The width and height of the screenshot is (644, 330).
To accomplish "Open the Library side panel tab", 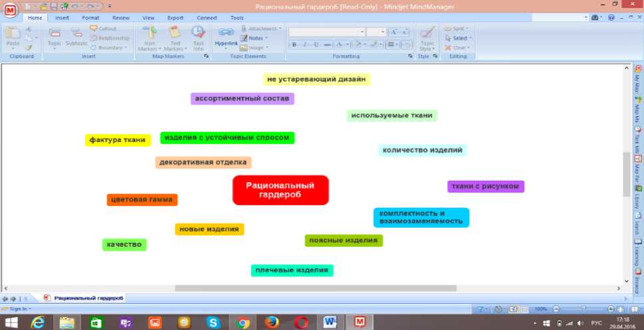I will 637,198.
